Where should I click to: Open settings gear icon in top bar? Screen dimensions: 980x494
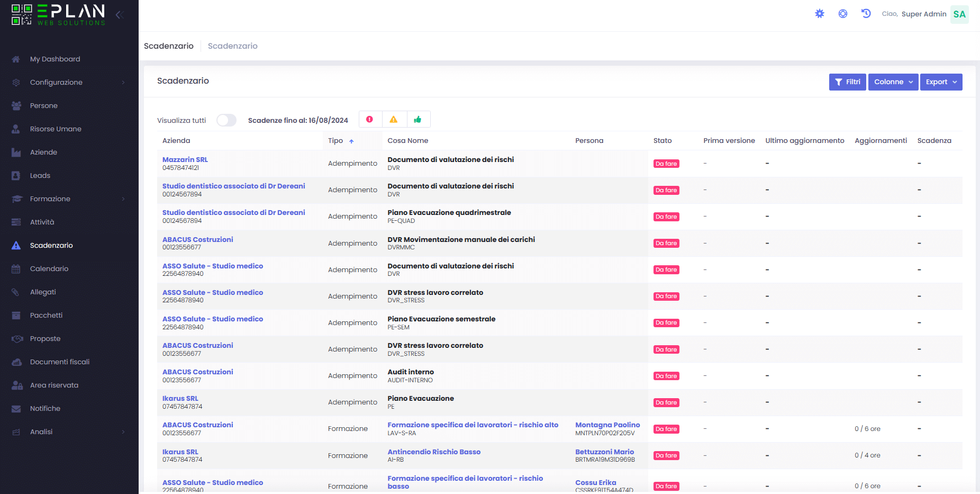(820, 14)
